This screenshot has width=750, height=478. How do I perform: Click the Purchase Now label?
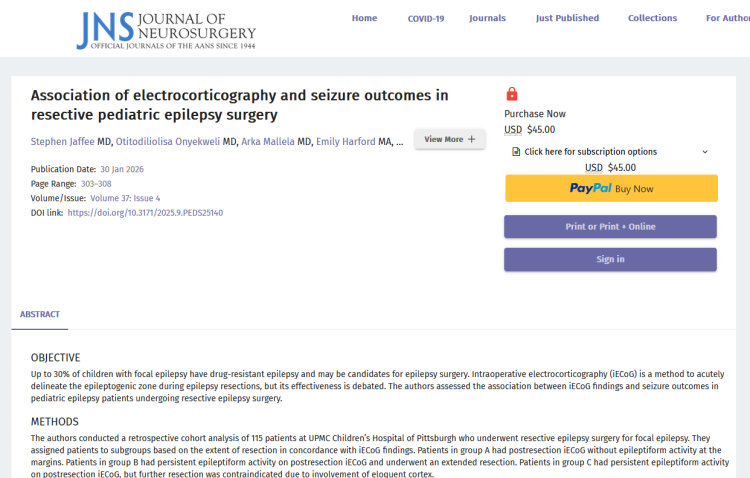coord(535,114)
